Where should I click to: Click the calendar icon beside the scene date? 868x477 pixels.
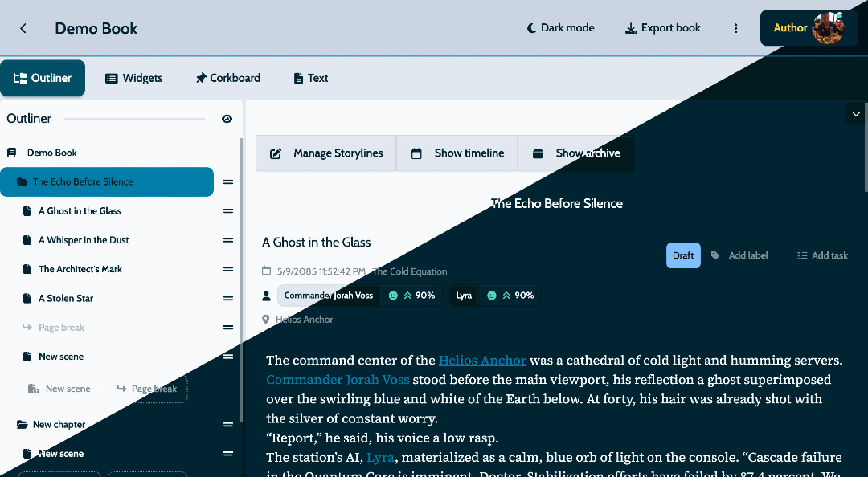click(x=268, y=271)
